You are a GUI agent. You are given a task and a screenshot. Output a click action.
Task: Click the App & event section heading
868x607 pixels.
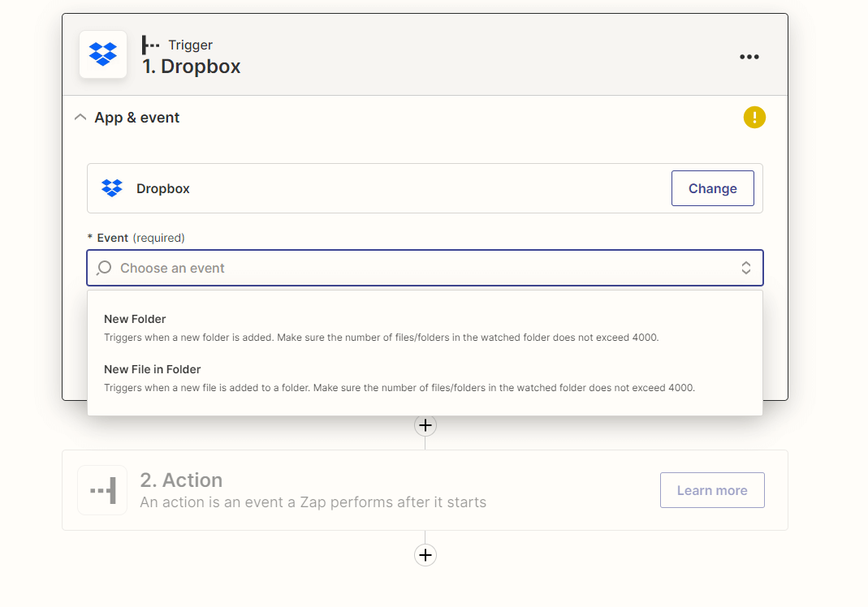coord(136,118)
